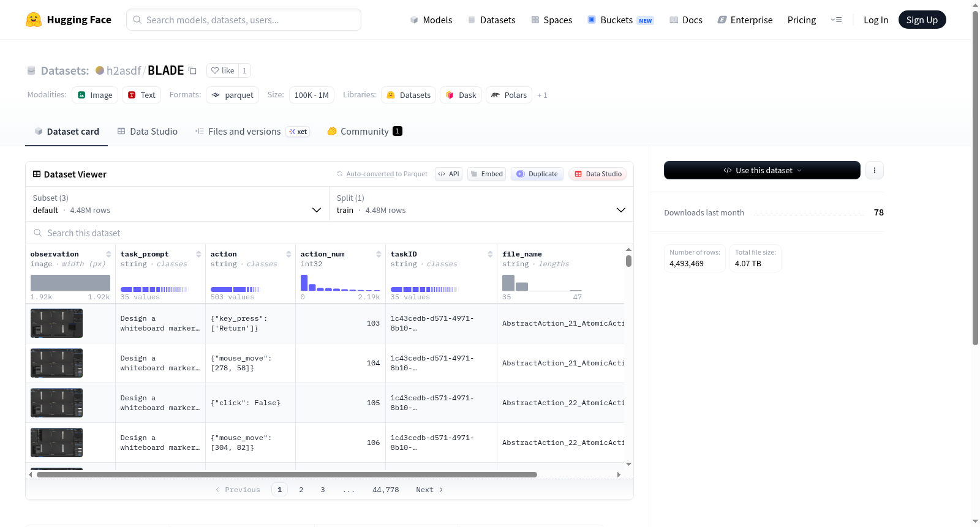The image size is (980, 527).
Task: Click the table's horizontal scrollbar
Action: point(287,474)
